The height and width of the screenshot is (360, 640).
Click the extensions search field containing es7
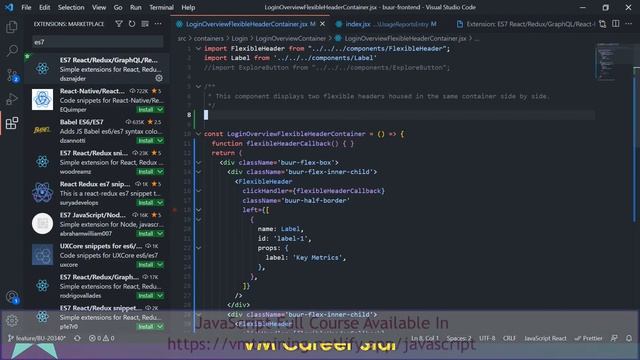point(98,42)
